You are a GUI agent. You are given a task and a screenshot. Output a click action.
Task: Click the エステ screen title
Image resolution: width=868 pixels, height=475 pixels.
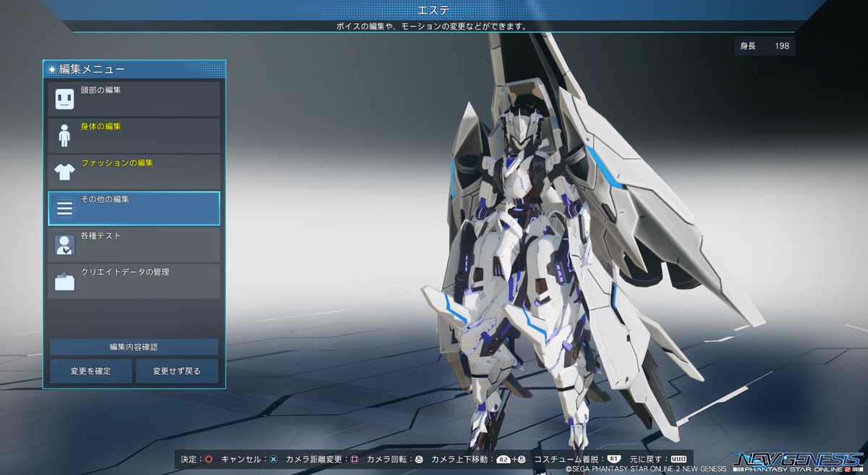(434, 9)
